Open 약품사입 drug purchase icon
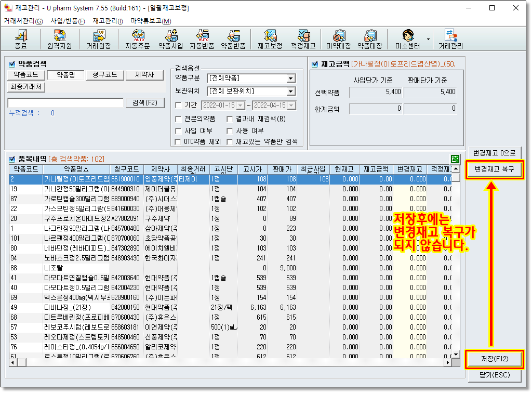The height and width of the screenshot is (393, 532). coord(170,40)
